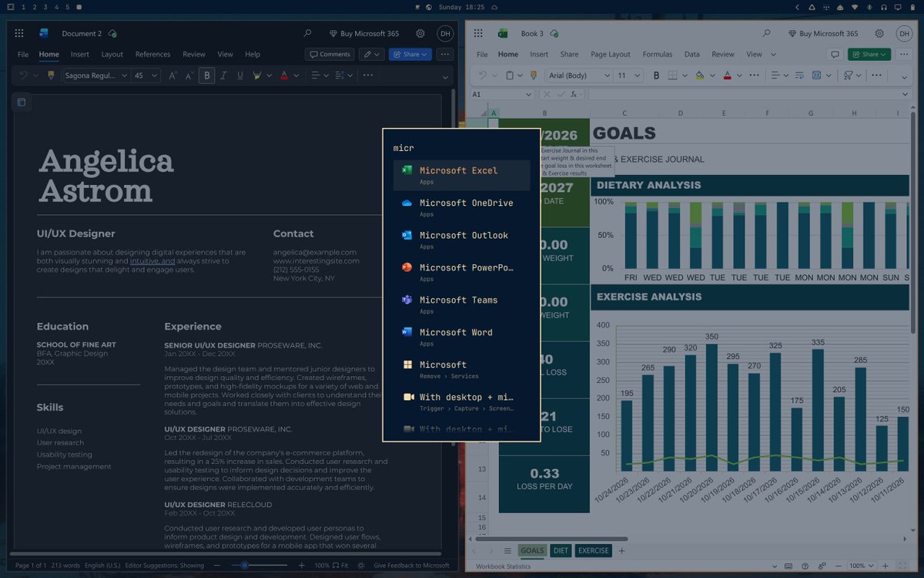Viewport: 924px width, 578px height.
Task: Click the word count 213 words
Action: coord(65,566)
